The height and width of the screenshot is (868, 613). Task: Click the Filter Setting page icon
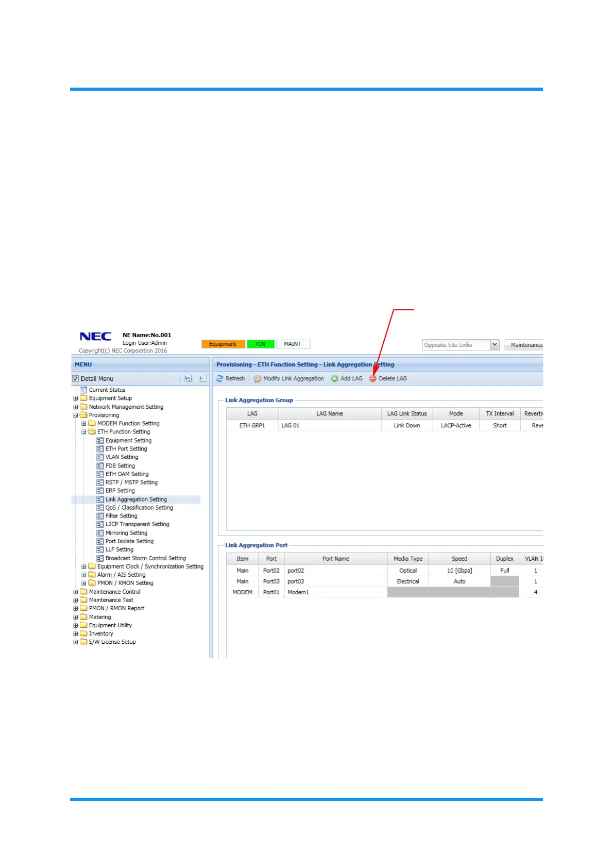point(100,516)
